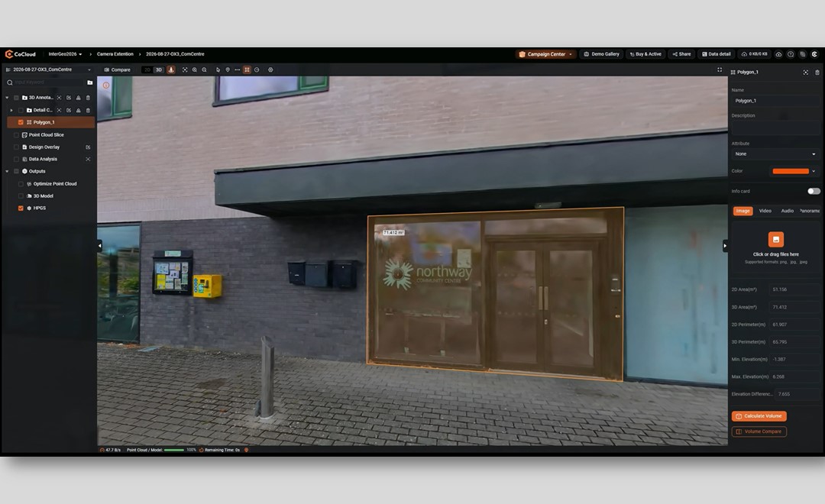Collapse the right panel with arrow handle
Image resolution: width=825 pixels, height=504 pixels.
click(725, 245)
